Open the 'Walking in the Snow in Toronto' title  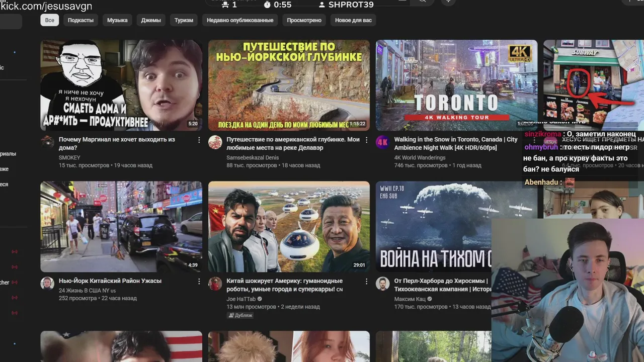(x=456, y=144)
